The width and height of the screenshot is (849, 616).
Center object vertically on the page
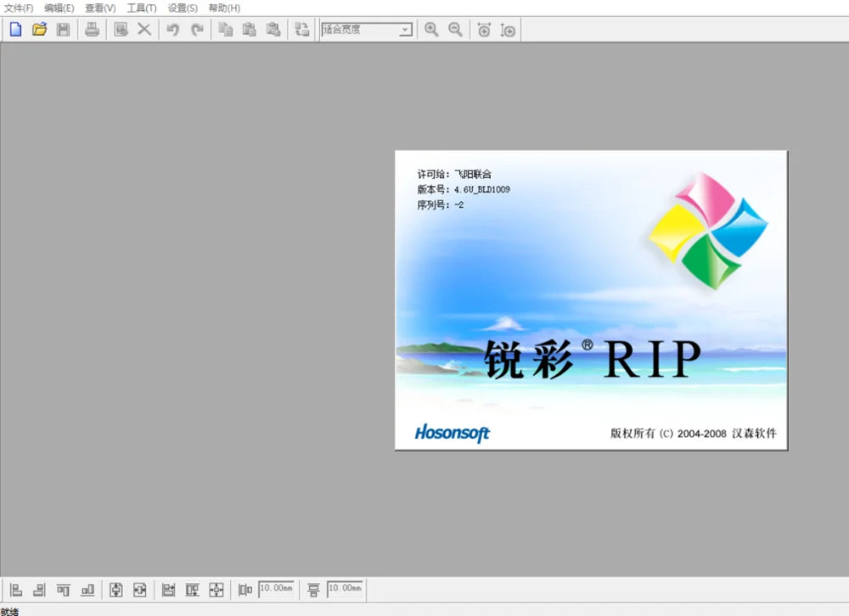[x=115, y=590]
